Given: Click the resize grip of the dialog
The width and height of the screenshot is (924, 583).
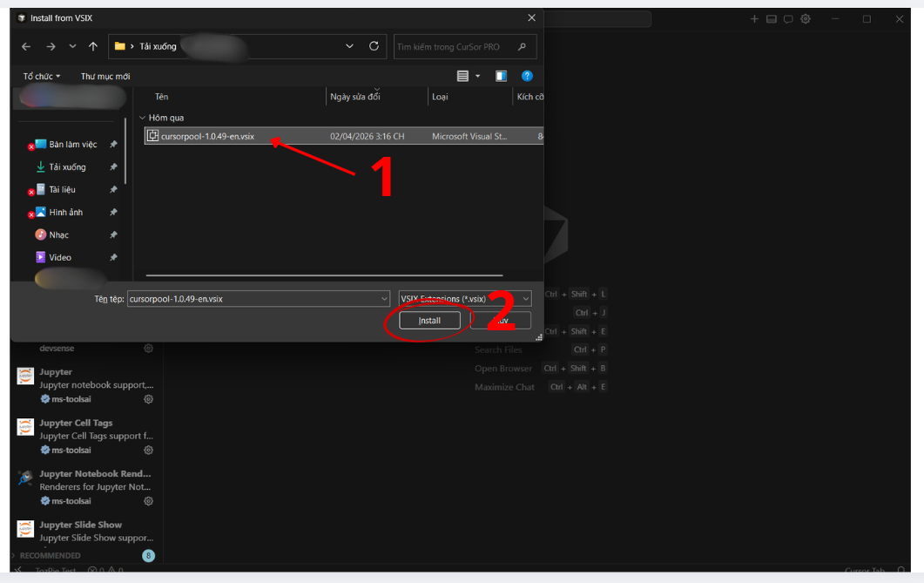Looking at the screenshot, I should 538,337.
